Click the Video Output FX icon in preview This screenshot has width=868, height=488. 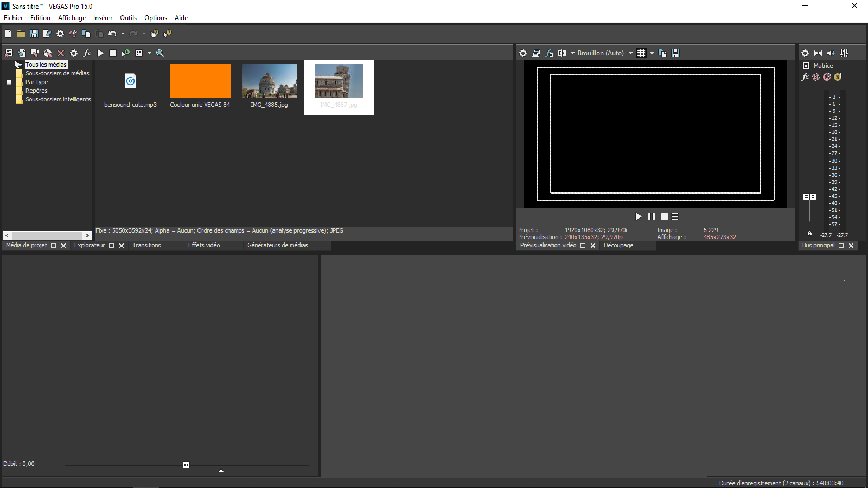(549, 53)
